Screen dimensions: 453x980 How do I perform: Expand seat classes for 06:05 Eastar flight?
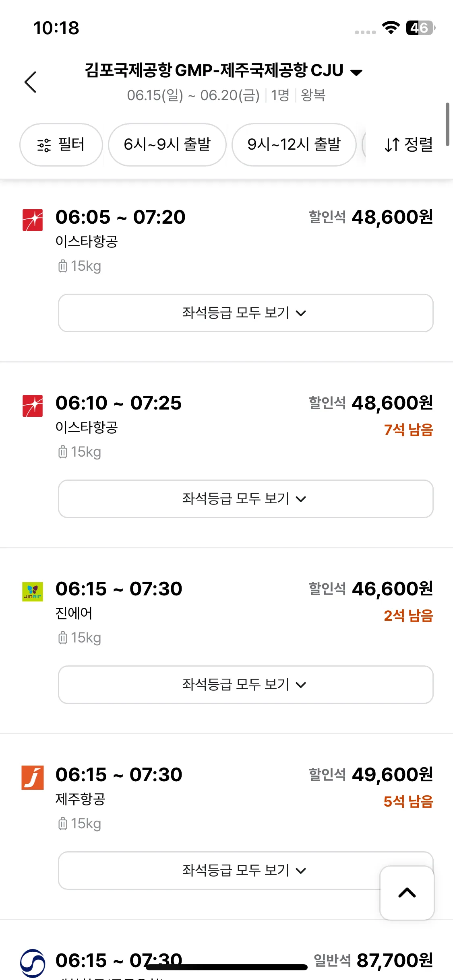click(246, 313)
